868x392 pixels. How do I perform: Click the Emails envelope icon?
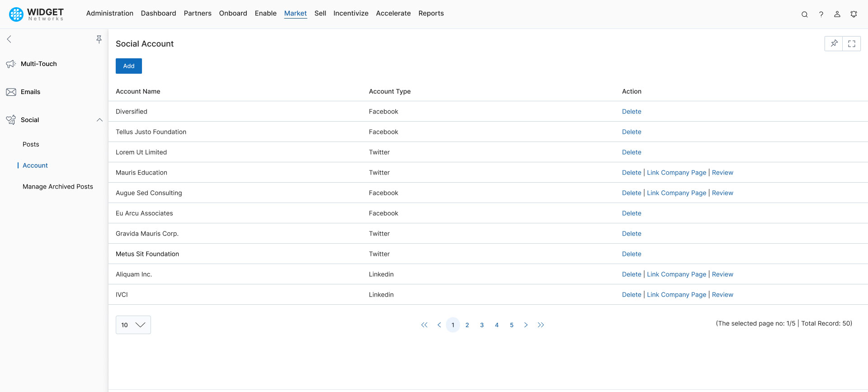pos(11,92)
